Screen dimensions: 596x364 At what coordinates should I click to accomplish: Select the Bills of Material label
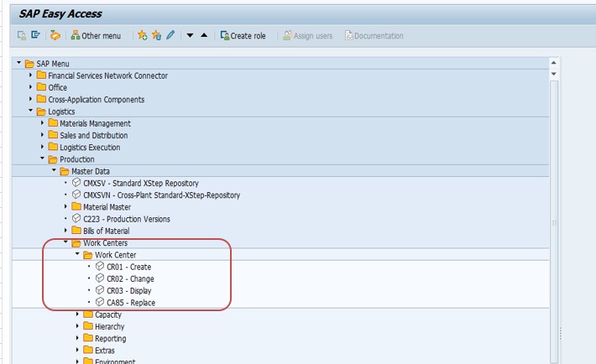click(106, 231)
